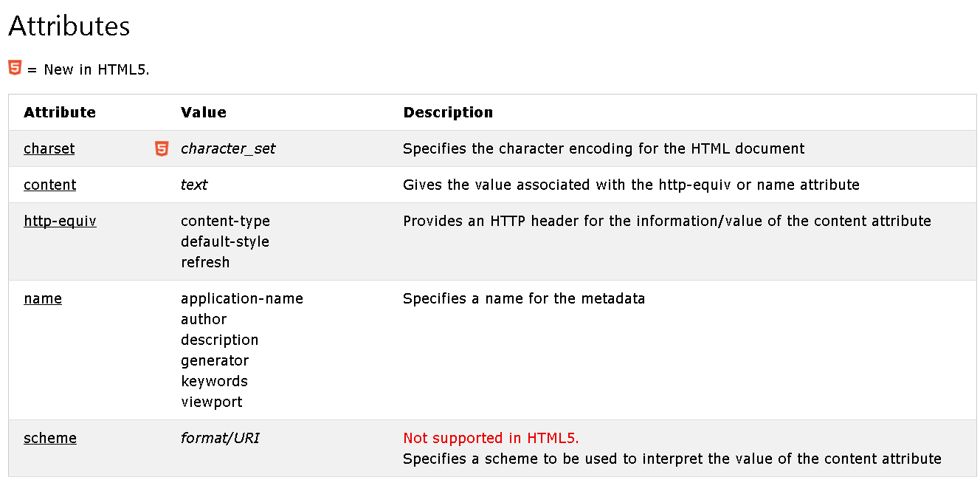Click the Description column header
Image resolution: width=980 pixels, height=480 pixels.
tap(448, 112)
